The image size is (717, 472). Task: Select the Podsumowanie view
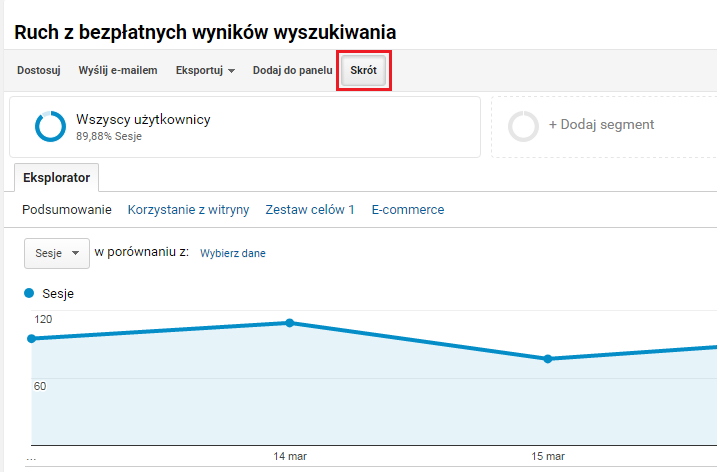tap(67, 209)
